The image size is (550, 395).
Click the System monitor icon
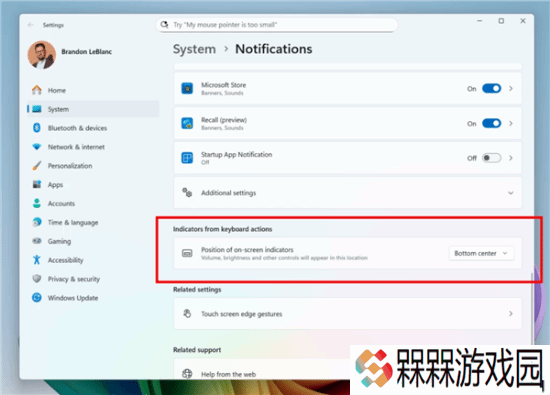[x=36, y=109]
